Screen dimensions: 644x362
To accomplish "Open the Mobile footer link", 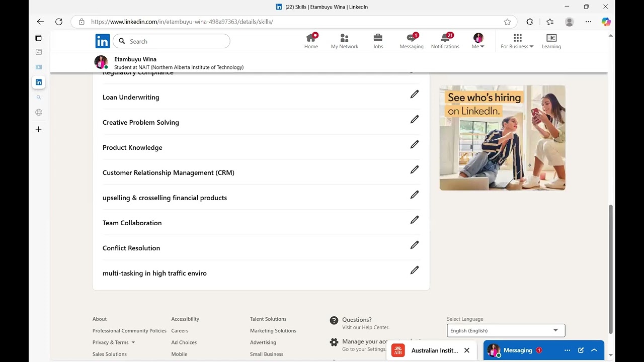I will [179, 354].
